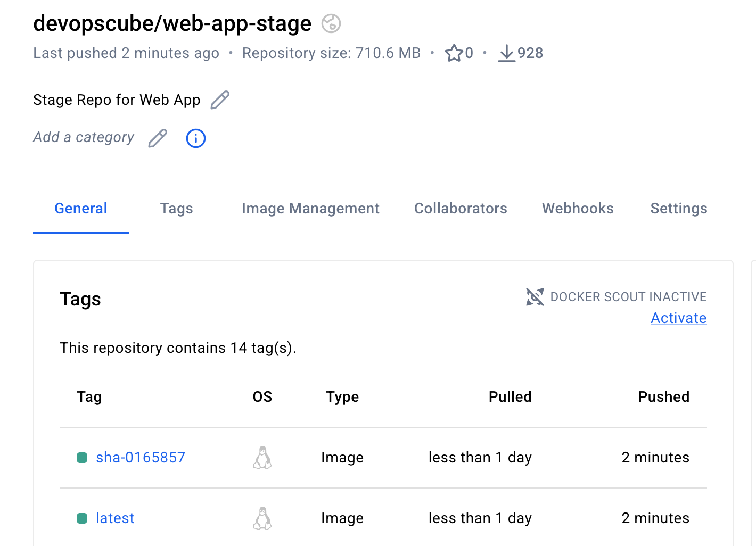This screenshot has height=546, width=756.
Task: Open the Webhooks tab
Action: (578, 209)
